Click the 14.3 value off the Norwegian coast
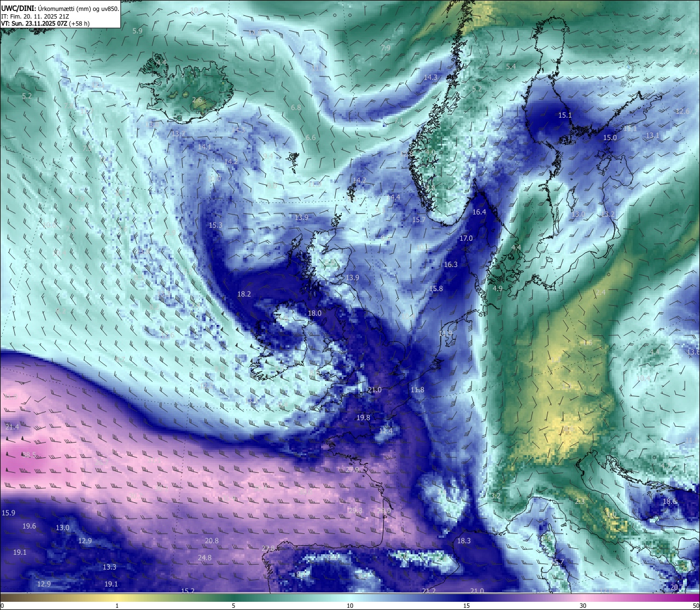This screenshot has height=610, width=700. 430,78
